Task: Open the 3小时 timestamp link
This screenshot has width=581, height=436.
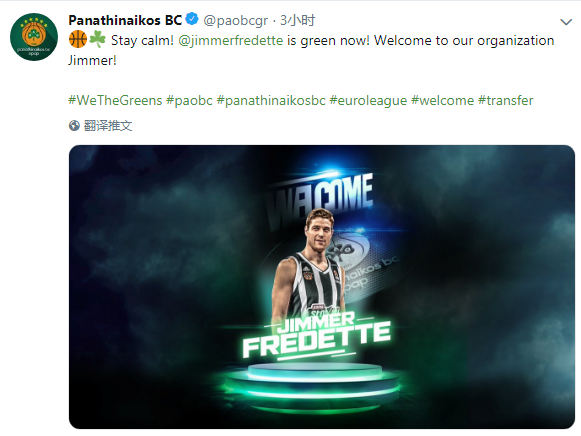Action: [297, 20]
